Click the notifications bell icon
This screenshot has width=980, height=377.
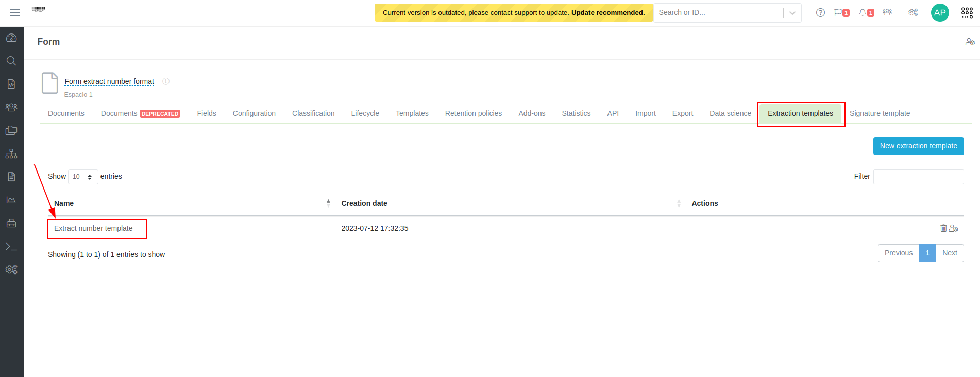coord(863,12)
